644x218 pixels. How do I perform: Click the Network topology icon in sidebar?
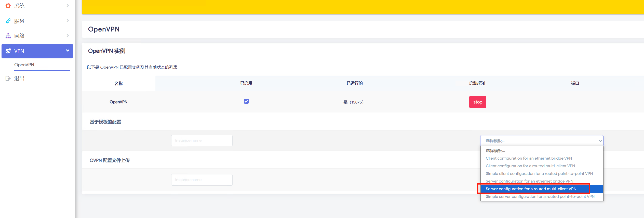point(8,36)
